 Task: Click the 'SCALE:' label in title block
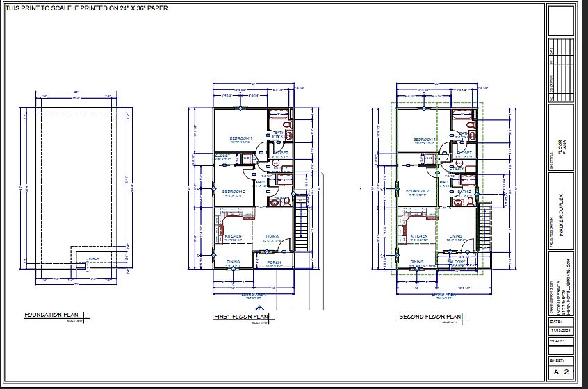pos(557,341)
